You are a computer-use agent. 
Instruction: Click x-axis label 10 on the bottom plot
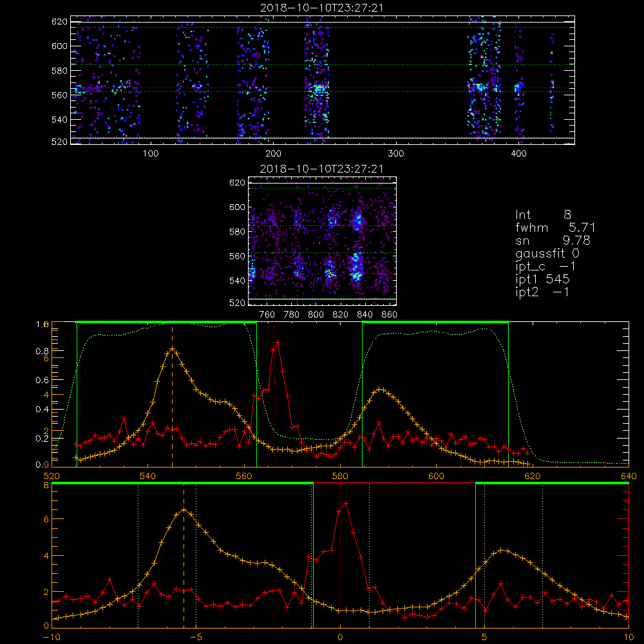[x=629, y=638]
